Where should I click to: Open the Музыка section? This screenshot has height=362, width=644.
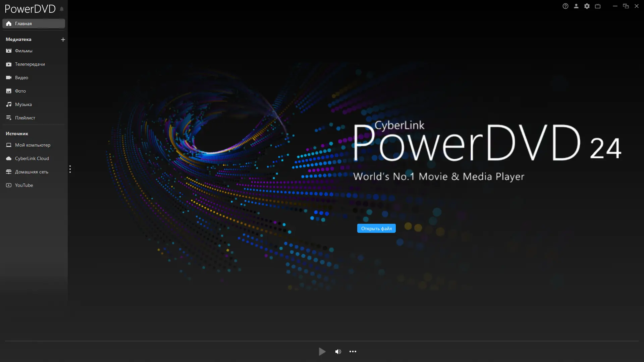(x=23, y=104)
